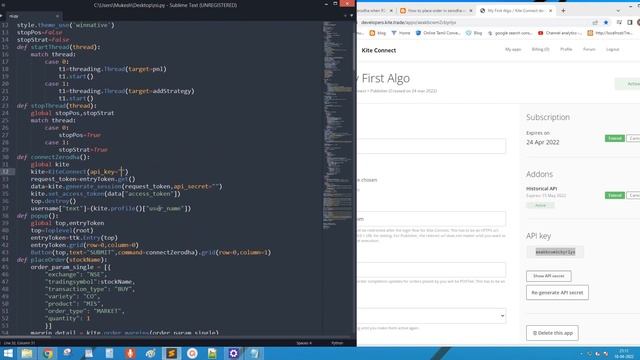Close the My First Algo tab
The width and height of the screenshot is (640, 360).
pos(550,11)
